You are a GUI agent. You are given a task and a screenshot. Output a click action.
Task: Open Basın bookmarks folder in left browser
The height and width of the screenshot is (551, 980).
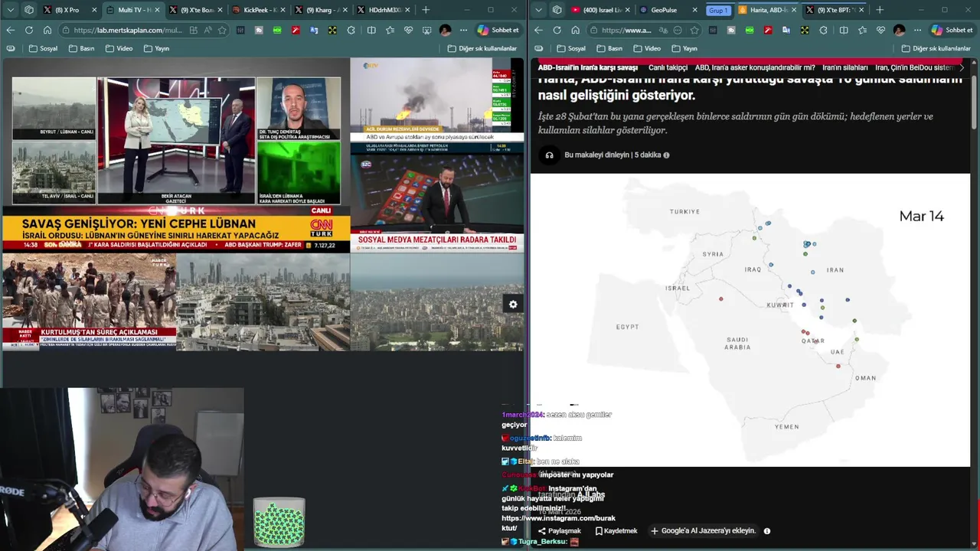[82, 48]
